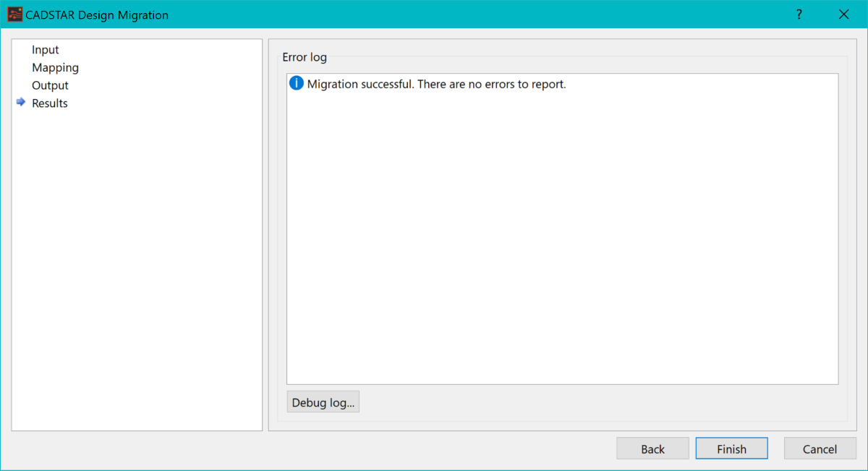
Task: Click the Error log group label
Action: tap(305, 57)
